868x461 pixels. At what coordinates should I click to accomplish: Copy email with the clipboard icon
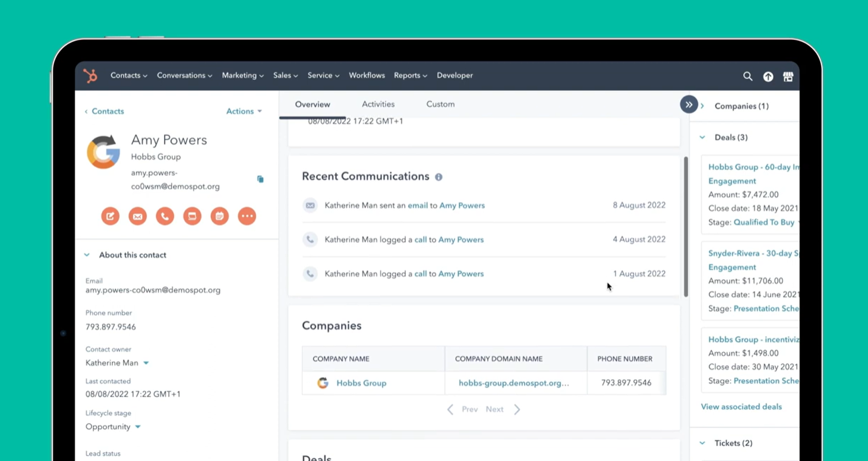click(x=260, y=179)
